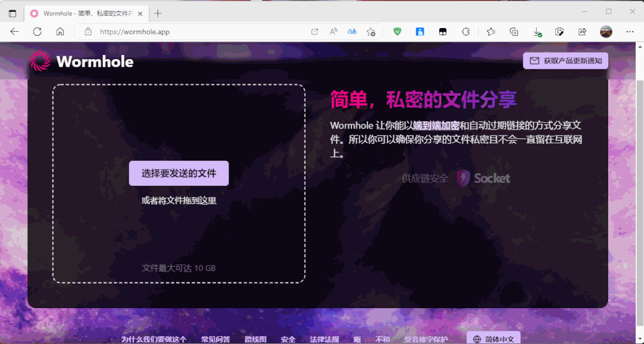This screenshot has height=344, width=644.
Task: Select the Wormhole tab
Action: 87,14
